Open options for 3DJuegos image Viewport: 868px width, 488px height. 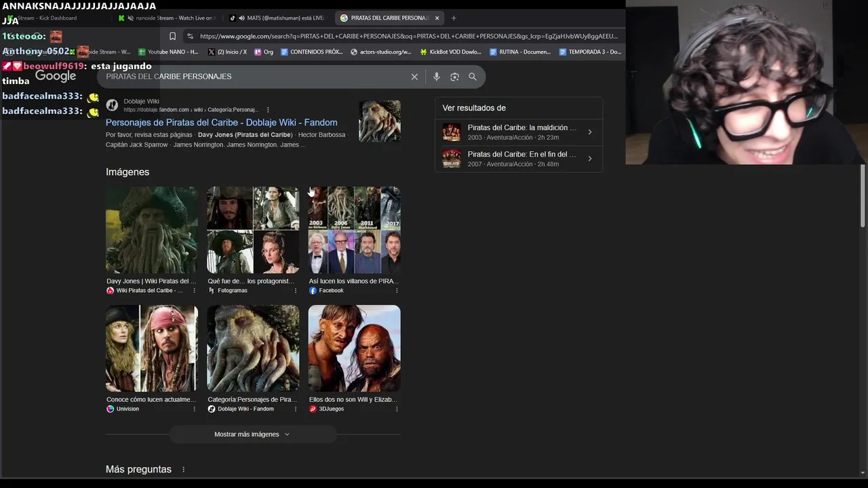[x=397, y=409]
